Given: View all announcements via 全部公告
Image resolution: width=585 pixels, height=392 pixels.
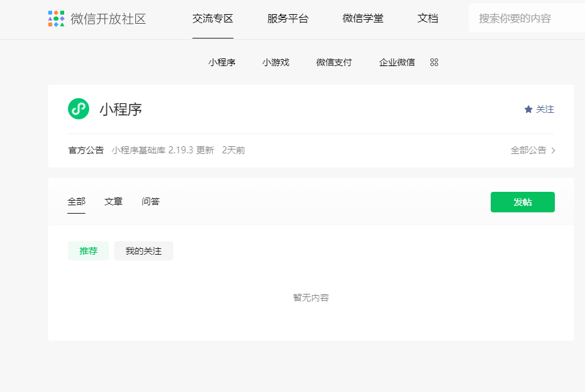Looking at the screenshot, I should [x=529, y=150].
